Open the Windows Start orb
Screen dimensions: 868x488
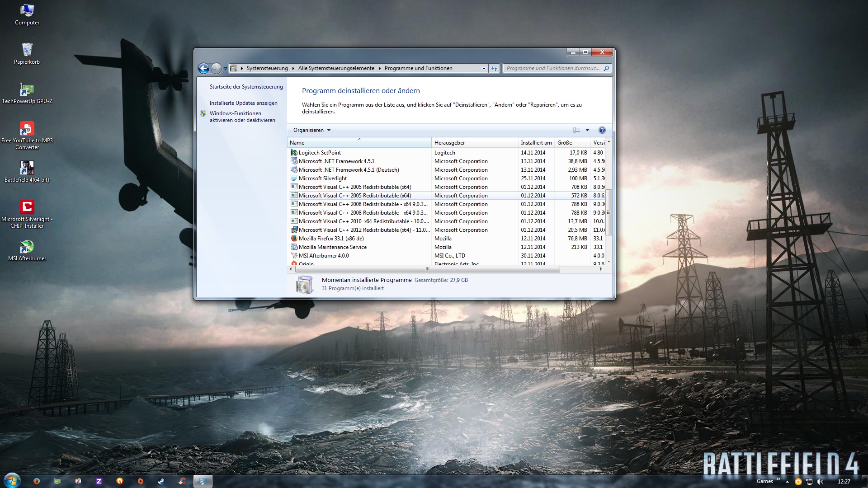point(12,481)
